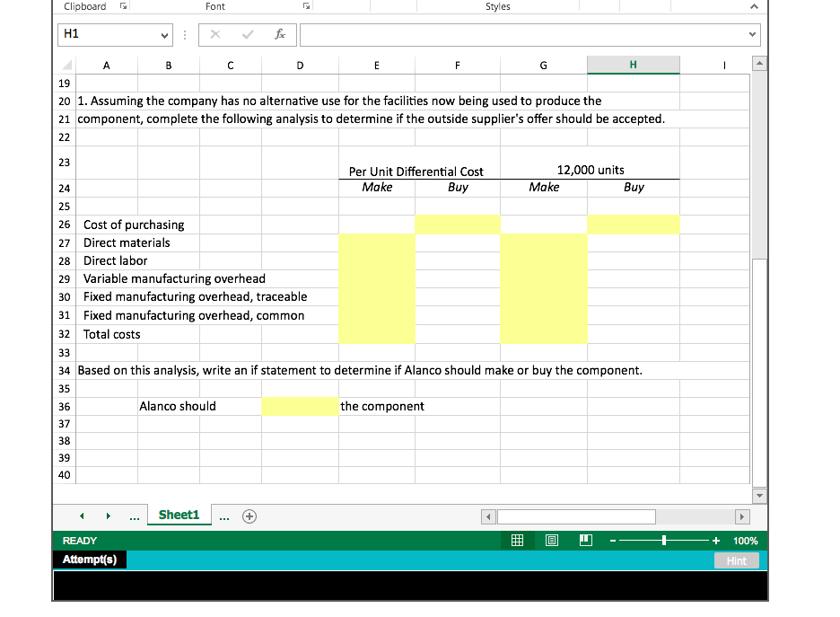Click the 100% zoom level indicator
840x617 pixels.
745,540
